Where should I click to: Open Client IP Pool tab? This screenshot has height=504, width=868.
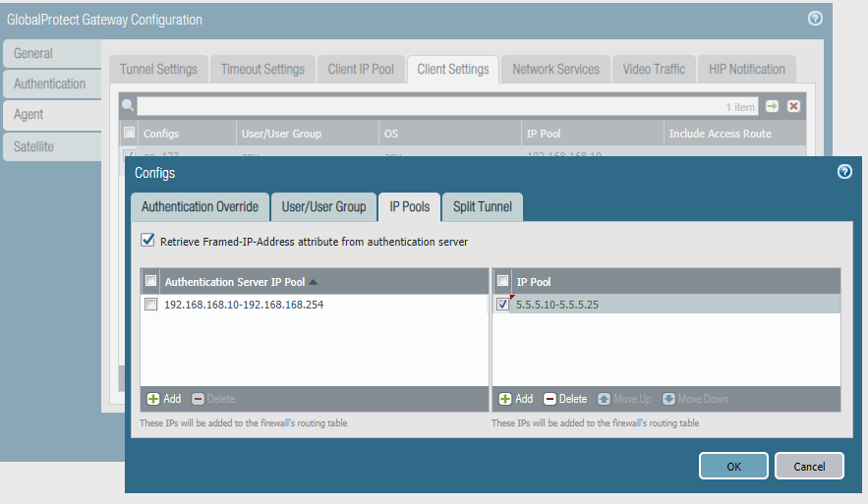tap(361, 69)
